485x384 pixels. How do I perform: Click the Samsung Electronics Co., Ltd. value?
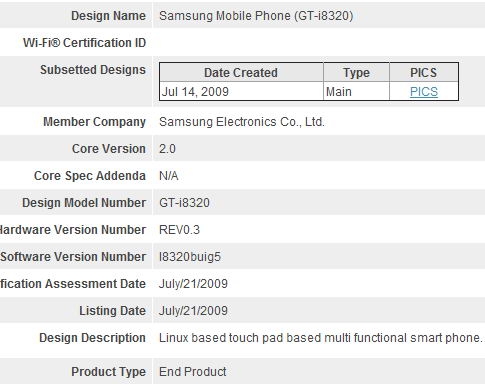pos(242,122)
